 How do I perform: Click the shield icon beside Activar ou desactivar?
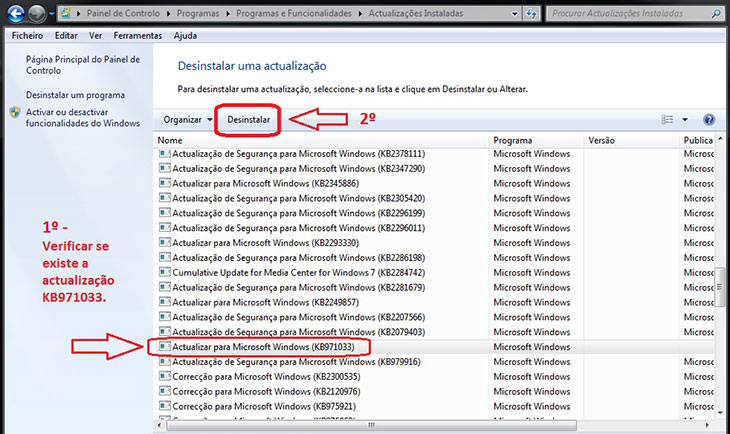coord(15,112)
